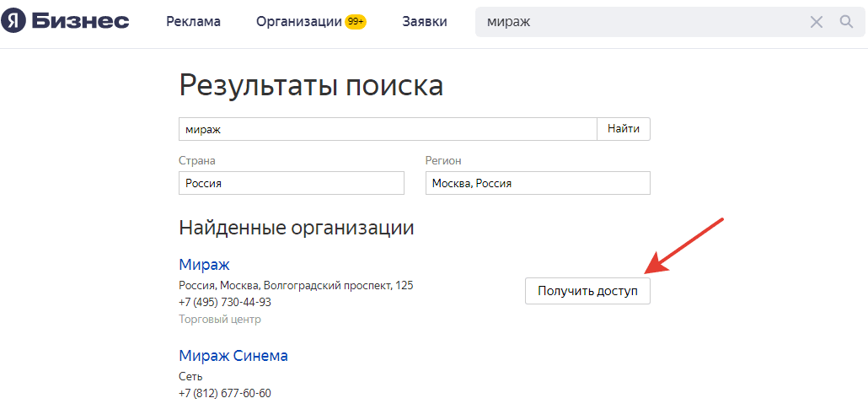The height and width of the screenshot is (409, 868).
Task: Open the Организации menu item
Action: [x=299, y=22]
